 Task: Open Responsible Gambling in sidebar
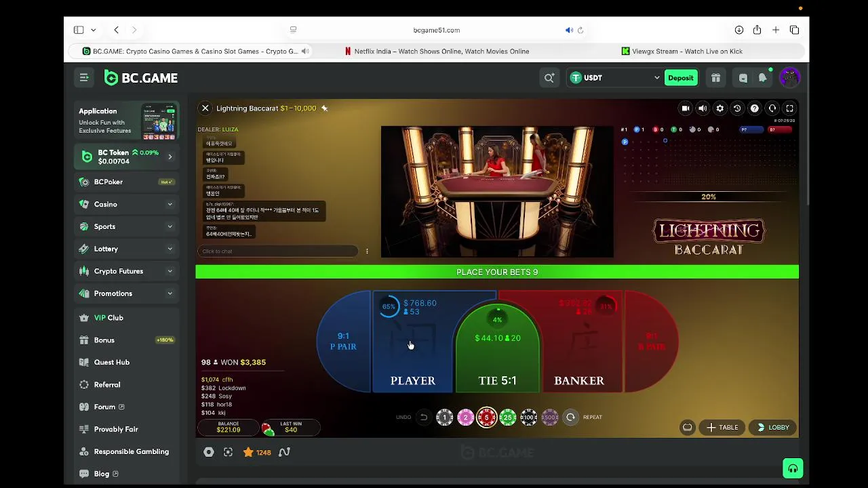(x=127, y=452)
